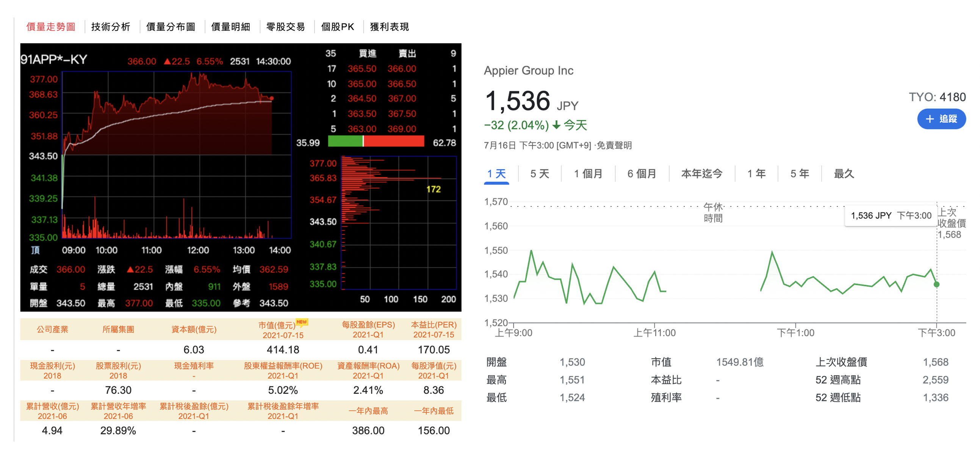The width and height of the screenshot is (980, 465).
Task: Click the 現金殖利率 header
Action: tap(194, 371)
